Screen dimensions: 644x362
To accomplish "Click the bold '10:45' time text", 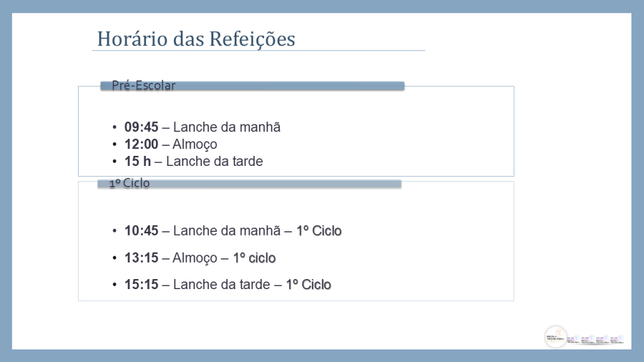I will pyautogui.click(x=142, y=231).
